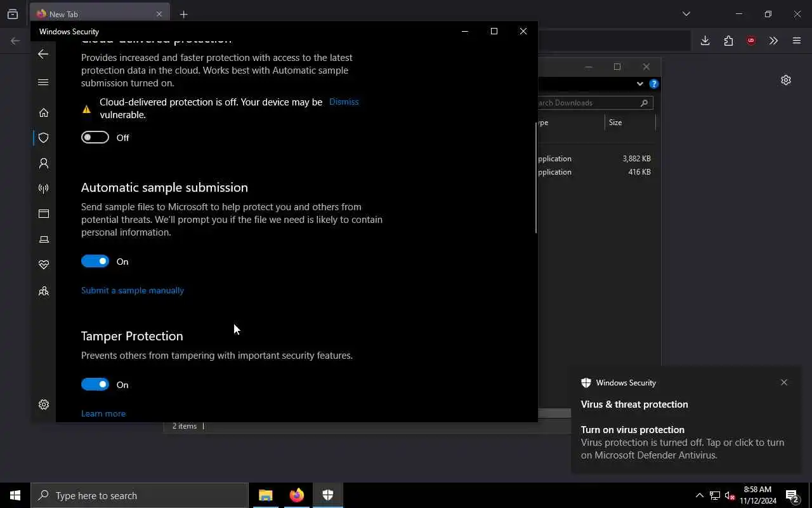The image size is (812, 508).
Task: Open the Action Center notifications icon
Action: (x=792, y=495)
